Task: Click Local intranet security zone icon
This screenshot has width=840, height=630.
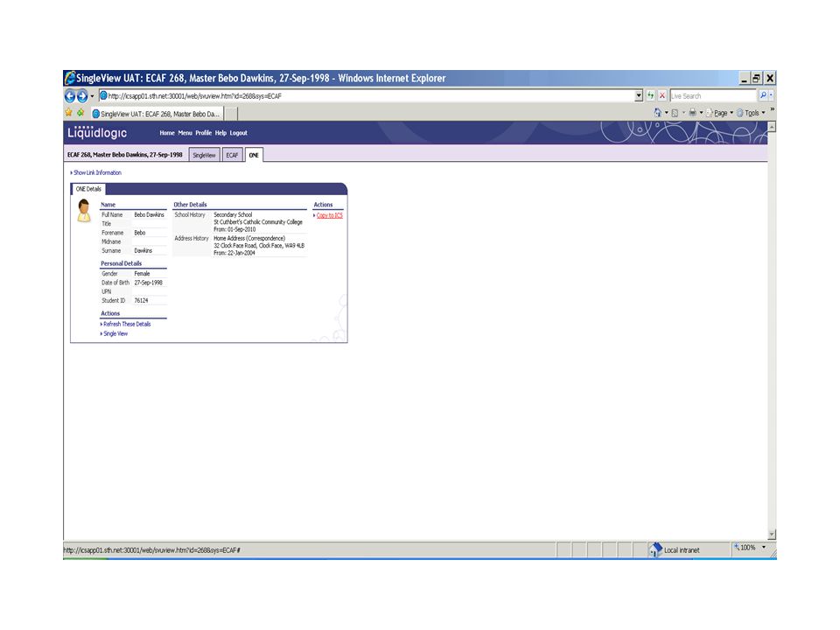Action: click(655, 549)
